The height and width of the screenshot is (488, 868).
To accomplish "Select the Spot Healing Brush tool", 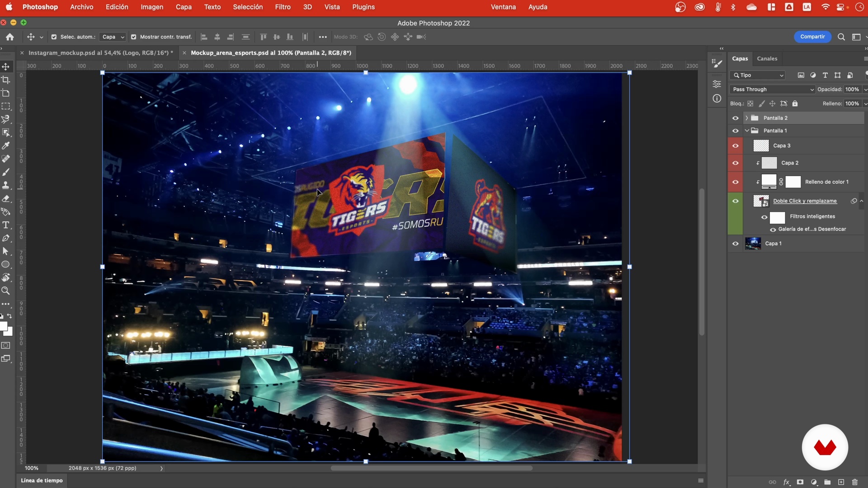I will [x=6, y=159].
